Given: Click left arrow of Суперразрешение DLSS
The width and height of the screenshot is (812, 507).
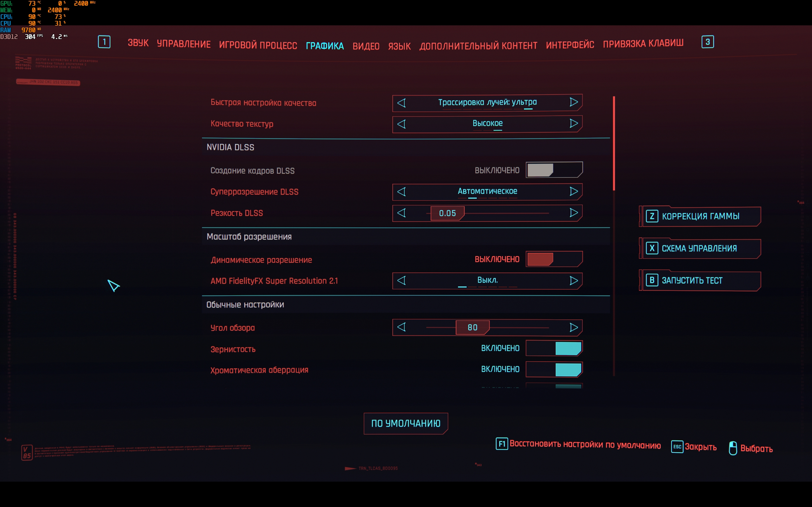Looking at the screenshot, I should pyautogui.click(x=401, y=191).
